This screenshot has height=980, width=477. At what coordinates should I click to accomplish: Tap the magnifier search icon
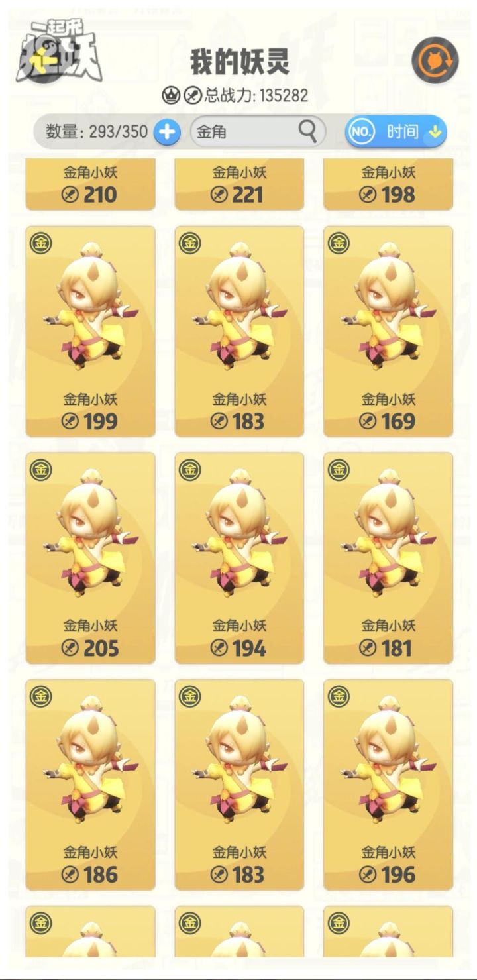click(x=307, y=131)
